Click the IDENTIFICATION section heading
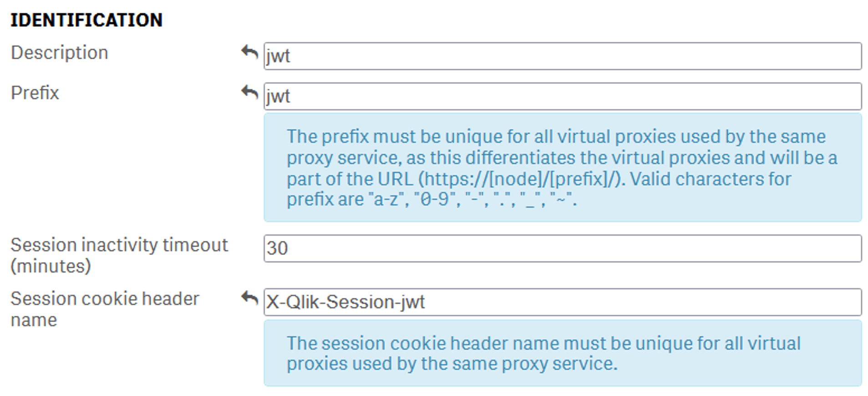Viewport: 868px width, 396px height. 87,20
